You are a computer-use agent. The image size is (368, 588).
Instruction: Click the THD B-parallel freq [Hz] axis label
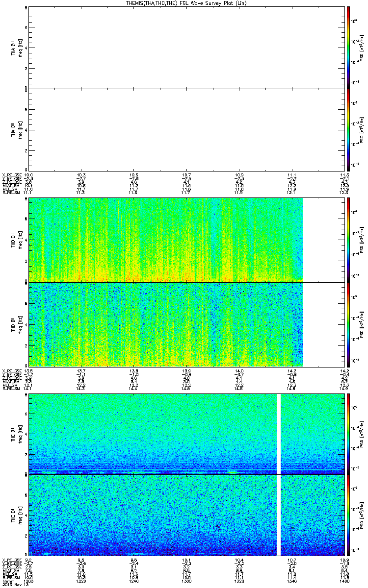20,324
